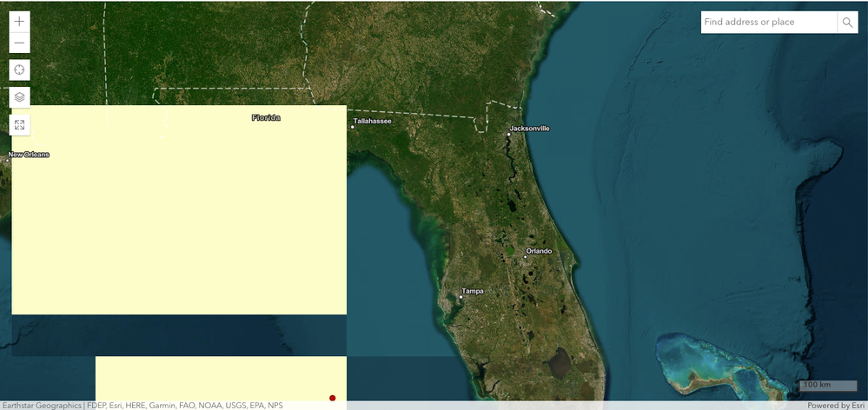Zoom in with the plus button
The height and width of the screenshot is (410, 868).
click(19, 22)
